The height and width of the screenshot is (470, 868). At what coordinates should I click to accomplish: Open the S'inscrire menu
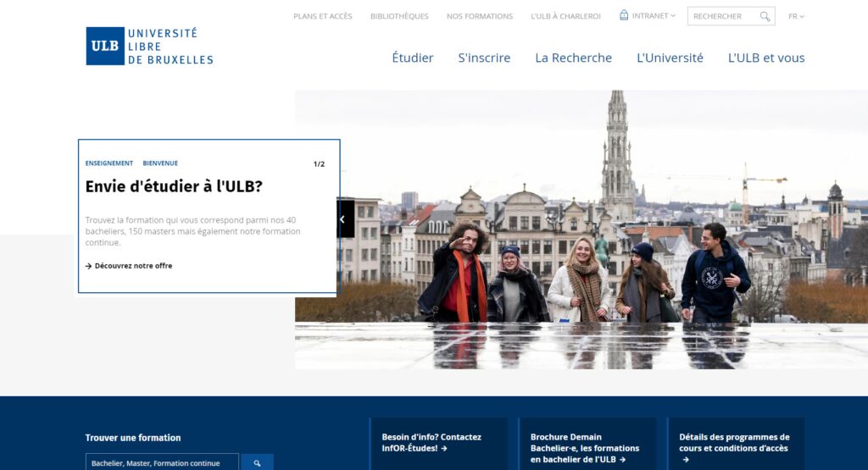coord(484,58)
